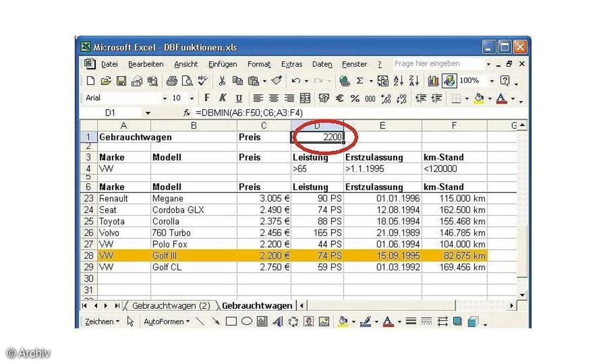This screenshot has height=364, width=607.
Task: Open the Bearbeiten menu
Action: pos(146,65)
